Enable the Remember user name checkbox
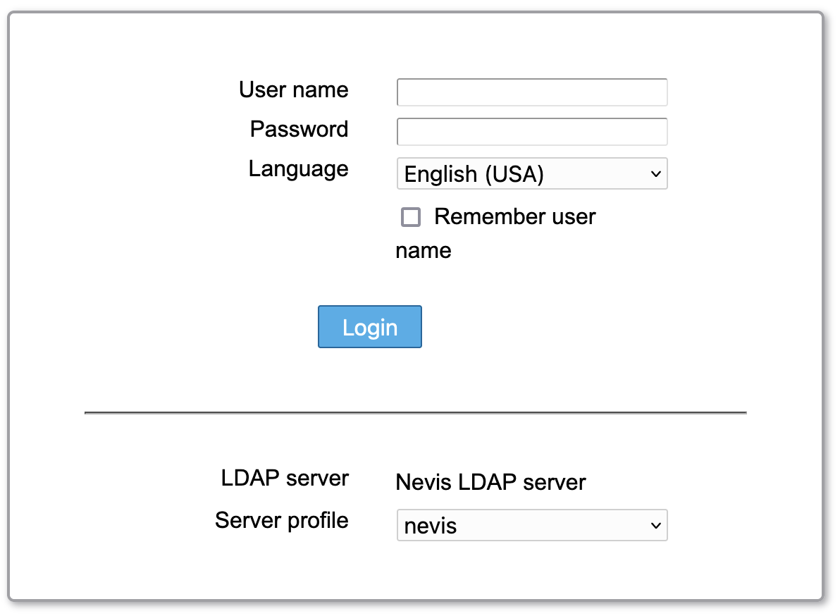Screen dimensions: 840x616 (411, 217)
